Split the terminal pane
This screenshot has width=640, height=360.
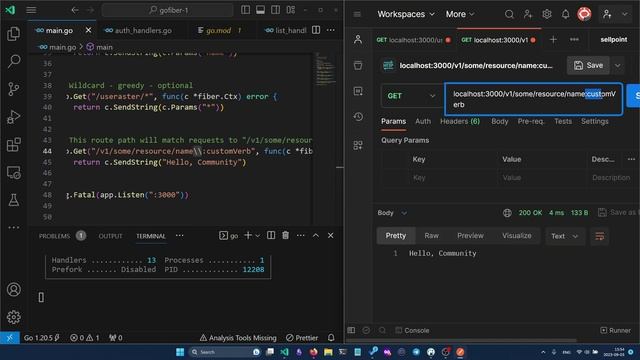click(271, 236)
